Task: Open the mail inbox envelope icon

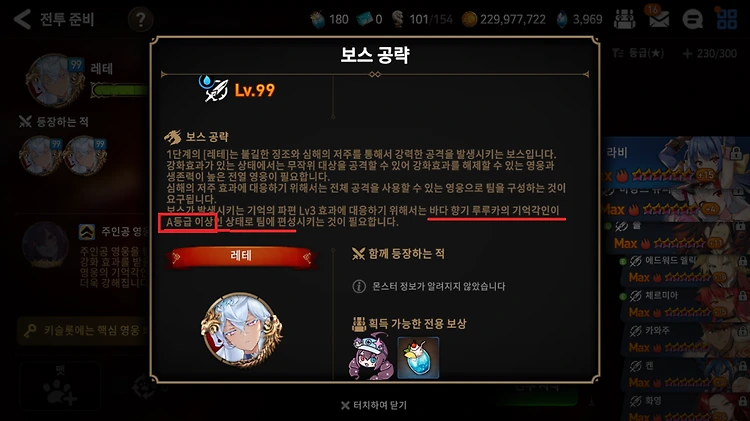Action: [659, 19]
